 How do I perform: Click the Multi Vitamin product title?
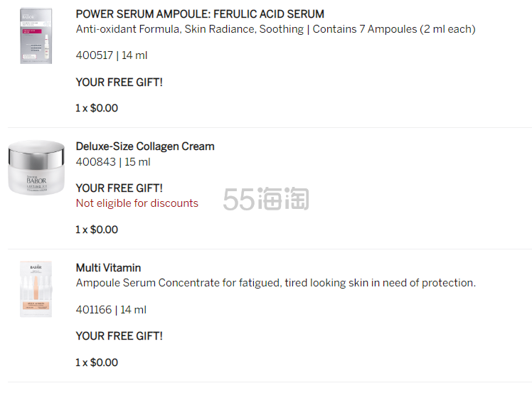tap(108, 268)
